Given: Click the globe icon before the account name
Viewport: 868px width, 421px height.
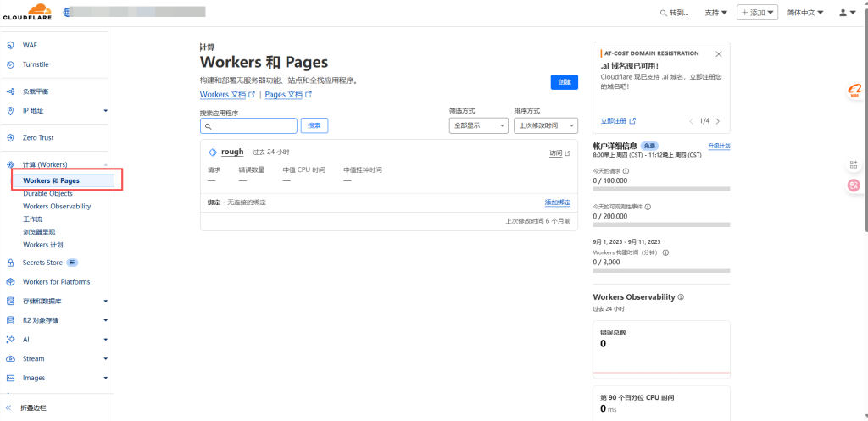Looking at the screenshot, I should click(x=68, y=12).
